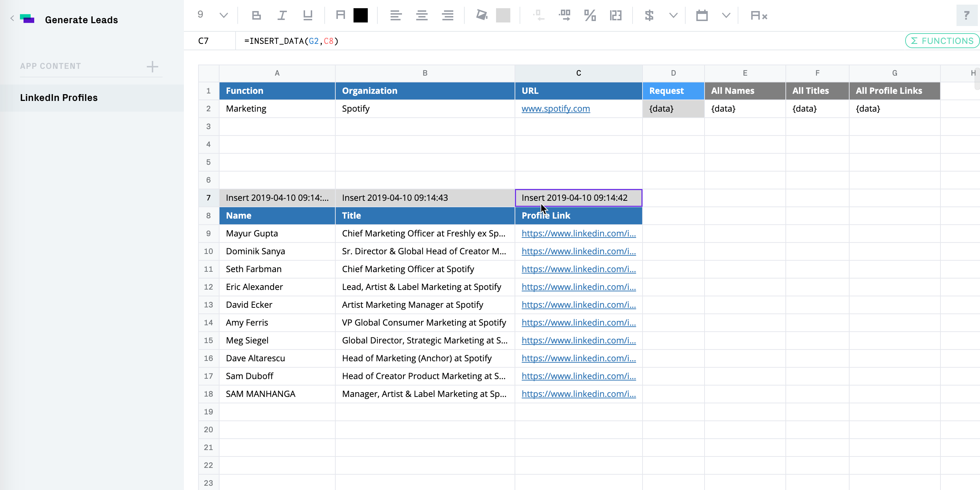The height and width of the screenshot is (490, 980).
Task: Toggle italic formatting
Action: [282, 16]
